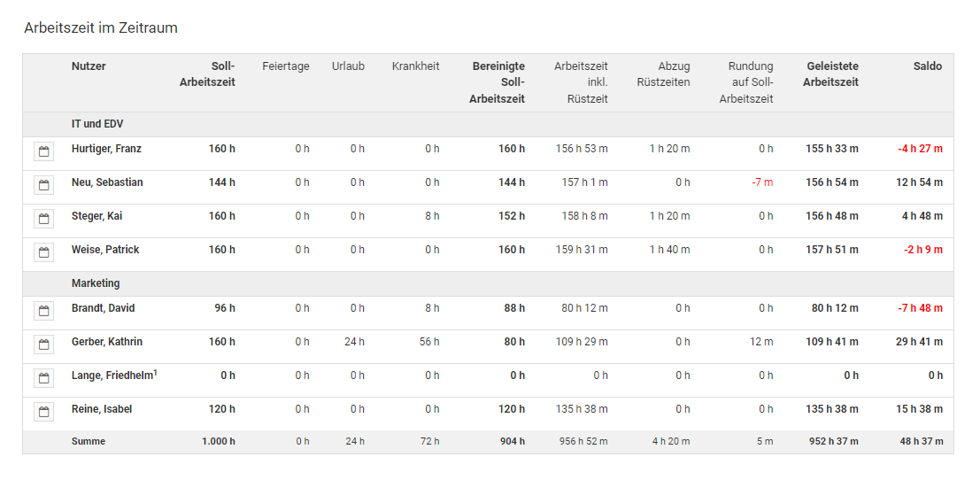Open calendar icon for Neu, Sebastian
The width and height of the screenshot is (980, 480).
point(43,185)
